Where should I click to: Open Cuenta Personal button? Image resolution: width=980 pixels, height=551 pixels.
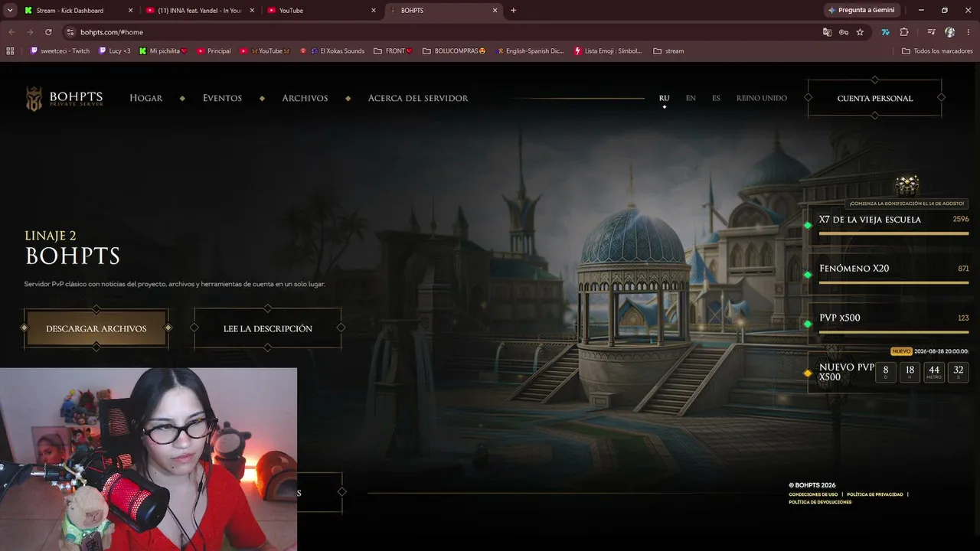coord(875,99)
